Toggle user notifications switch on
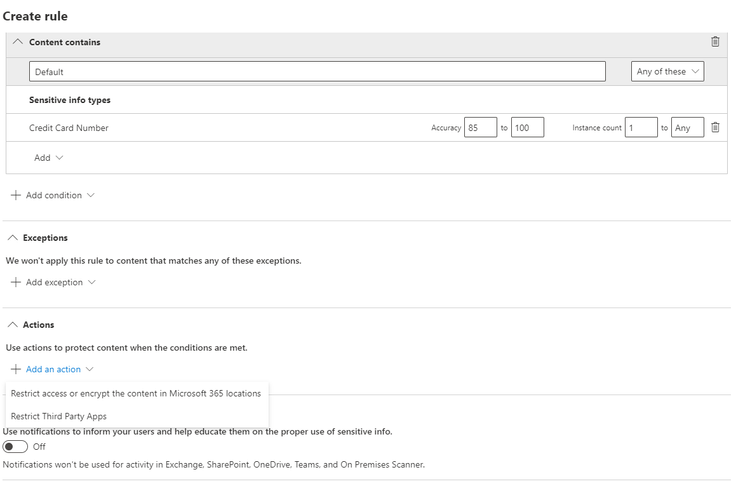 pyautogui.click(x=15, y=447)
